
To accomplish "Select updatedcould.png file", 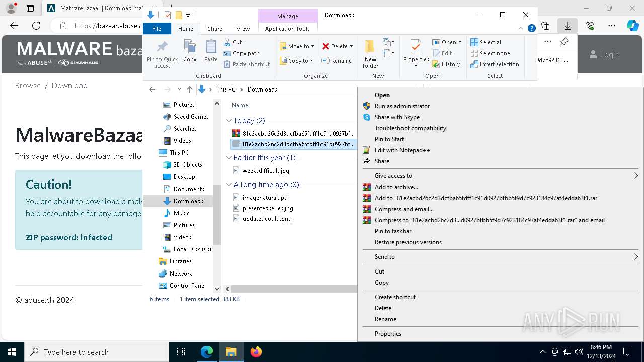I will pyautogui.click(x=267, y=219).
